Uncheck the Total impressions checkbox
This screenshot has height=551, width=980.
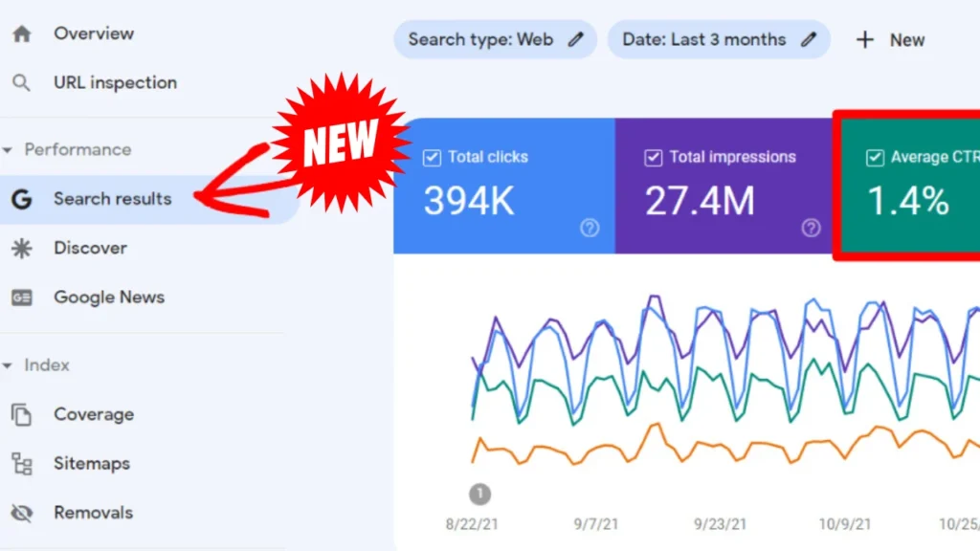point(653,158)
